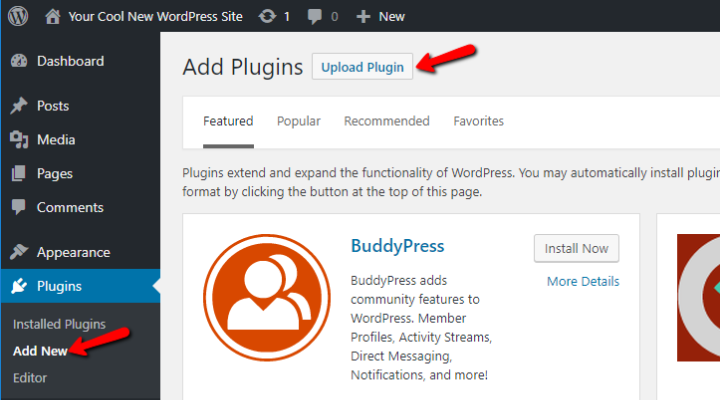
Task: Switch to the Popular tab
Action: coord(298,121)
